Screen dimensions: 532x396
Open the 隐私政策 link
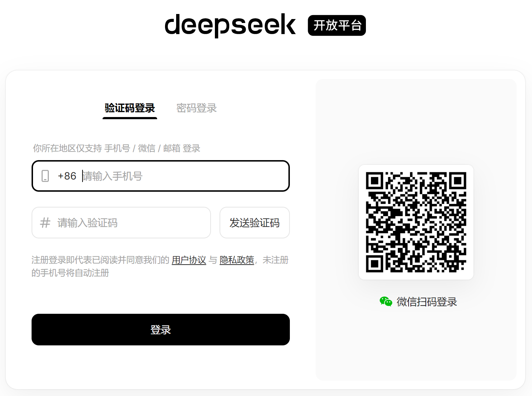pyautogui.click(x=237, y=260)
